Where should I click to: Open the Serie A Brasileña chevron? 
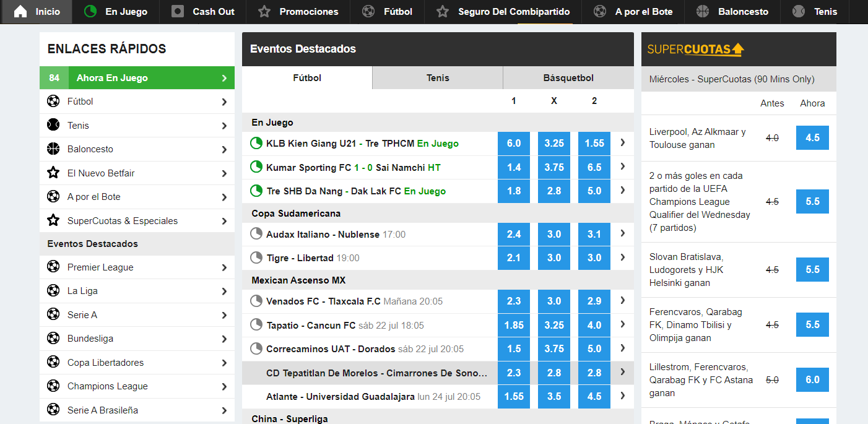[x=224, y=410]
